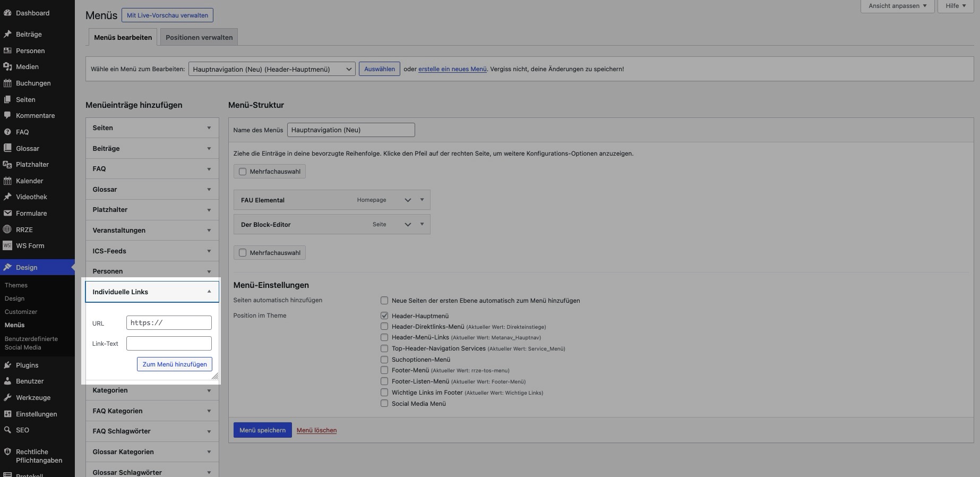Click the SEO magnifier icon

click(7, 430)
